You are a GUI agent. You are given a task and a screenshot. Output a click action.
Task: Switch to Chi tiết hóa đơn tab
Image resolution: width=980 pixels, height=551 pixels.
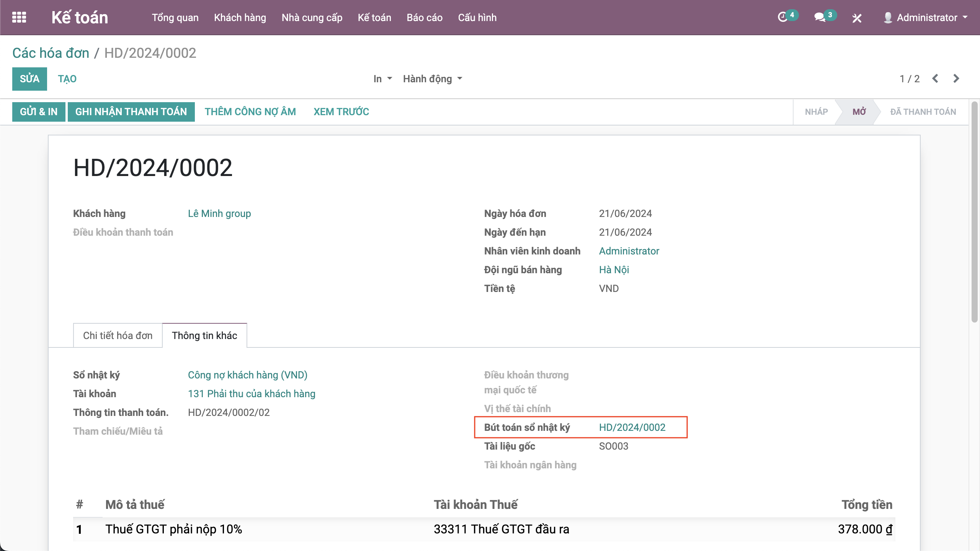(118, 336)
